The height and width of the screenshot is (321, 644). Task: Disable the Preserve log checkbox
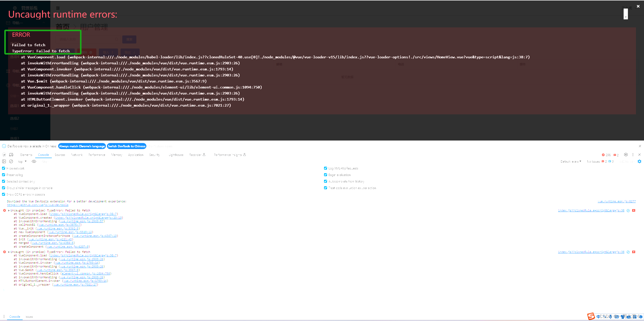click(4, 175)
